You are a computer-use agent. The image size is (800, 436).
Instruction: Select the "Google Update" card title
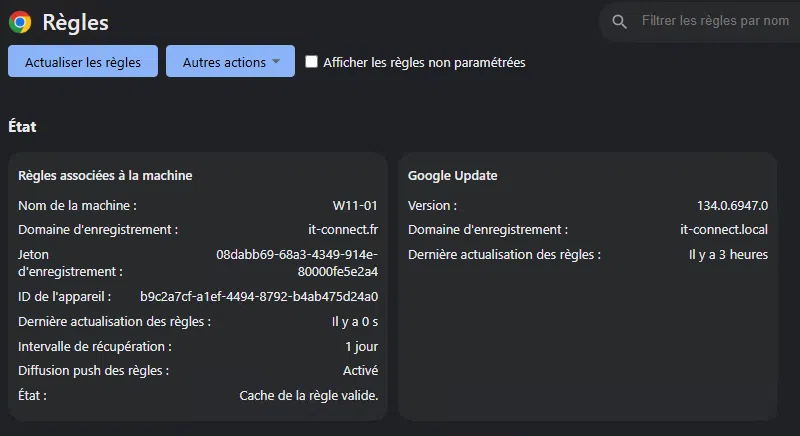[x=453, y=176]
